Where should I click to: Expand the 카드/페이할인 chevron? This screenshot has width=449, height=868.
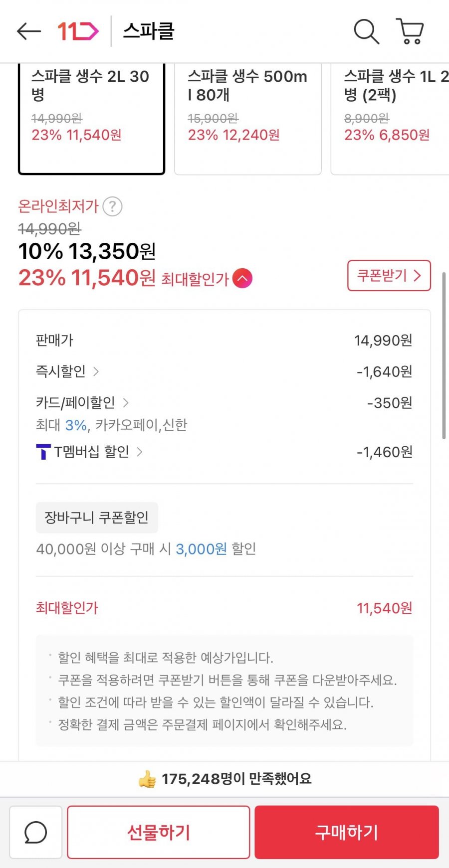[126, 402]
